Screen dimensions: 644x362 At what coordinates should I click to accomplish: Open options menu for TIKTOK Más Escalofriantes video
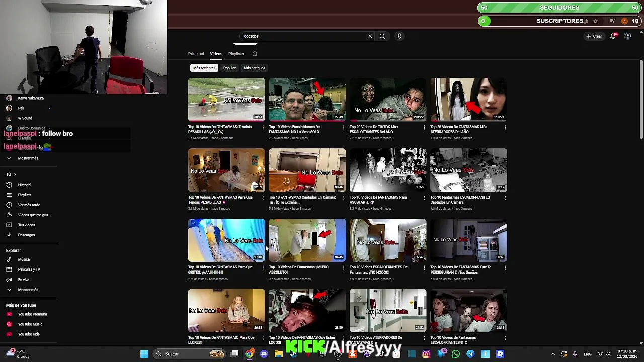click(424, 127)
